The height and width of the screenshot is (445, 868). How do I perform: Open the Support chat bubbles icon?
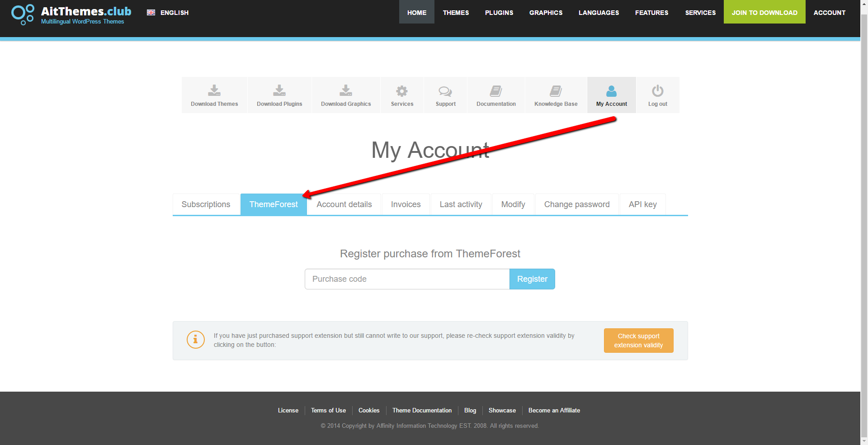tap(445, 91)
